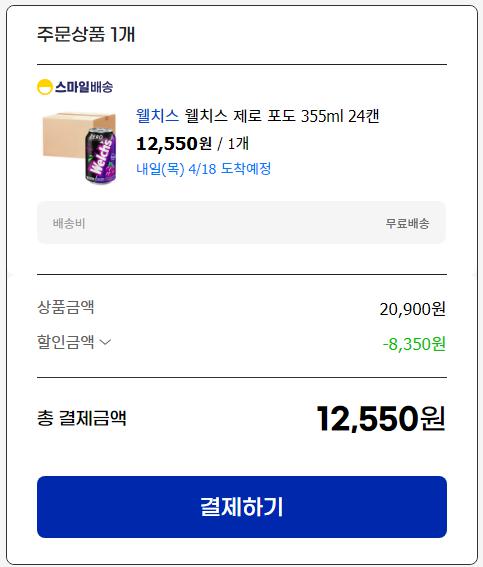
Task: Click the 결제하기 payment button
Action: (242, 507)
